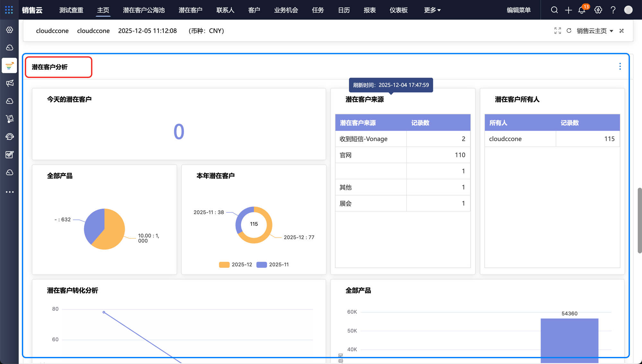Open the app launcher grid icon
The height and width of the screenshot is (364, 642).
click(9, 10)
